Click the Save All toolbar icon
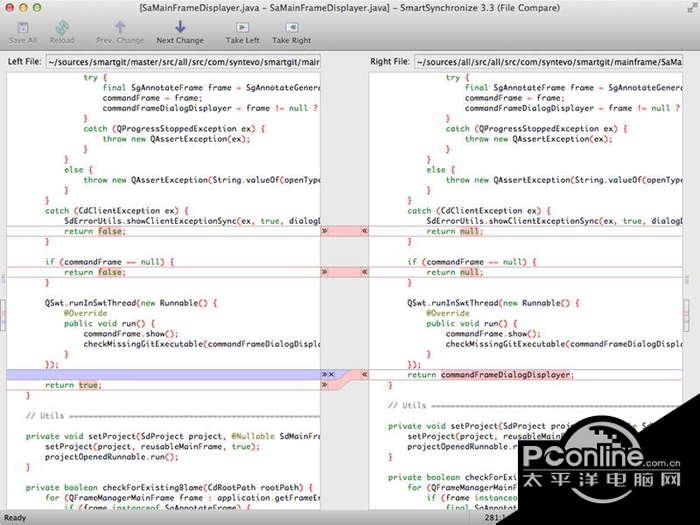This screenshot has width=700, height=525. [x=23, y=29]
